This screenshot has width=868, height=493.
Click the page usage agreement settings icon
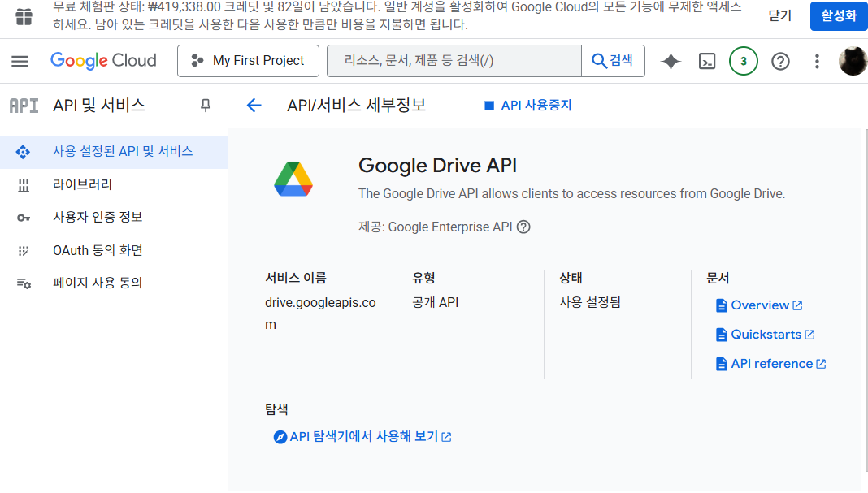click(x=24, y=283)
